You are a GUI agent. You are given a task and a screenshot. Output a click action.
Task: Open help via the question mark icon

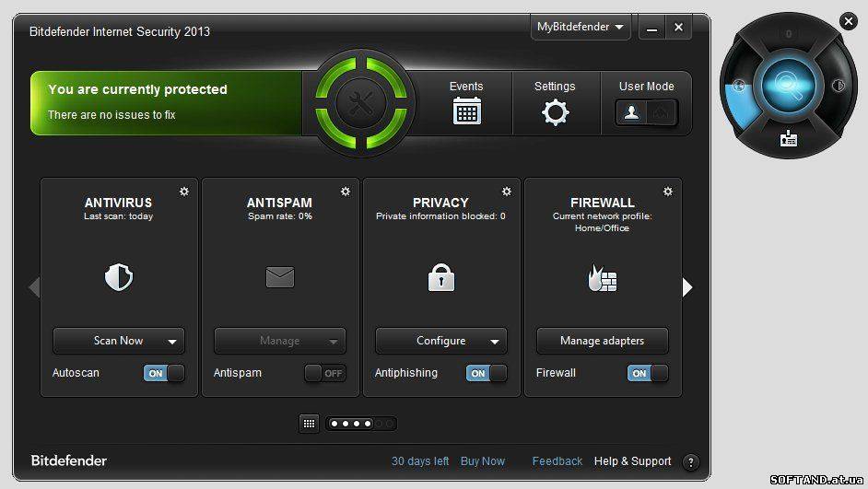tap(691, 462)
